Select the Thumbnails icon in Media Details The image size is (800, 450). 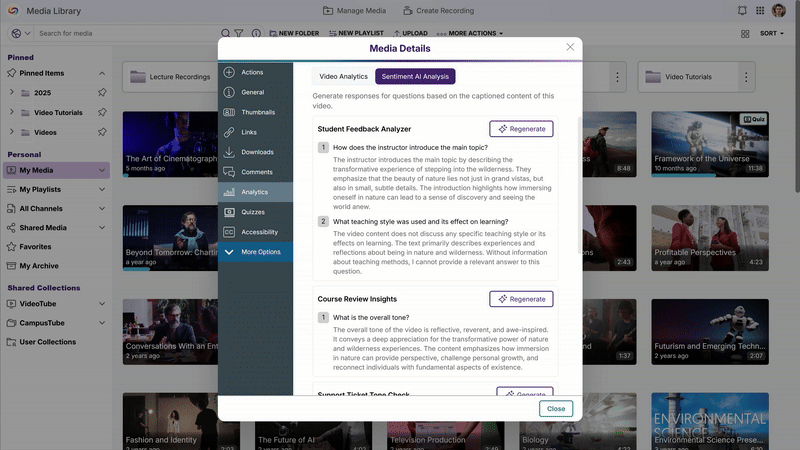[230, 112]
